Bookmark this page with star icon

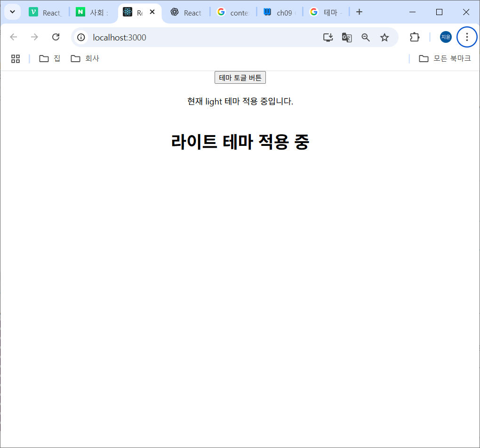384,37
